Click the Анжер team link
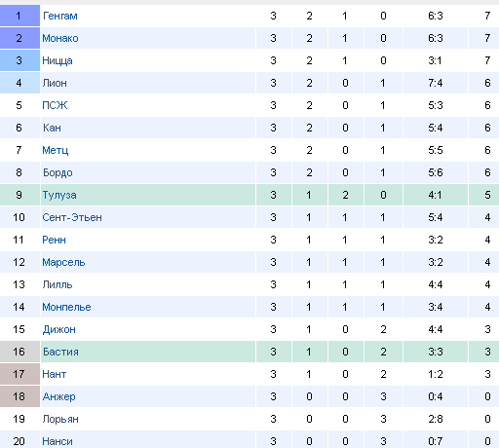Screen dimensions: 499x448 pos(58,396)
